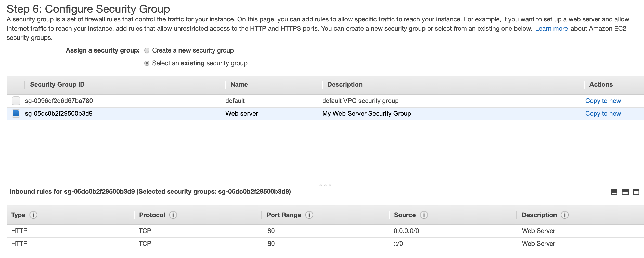Screen dimensions: 644x258
Task: Click 'default VPC security group' description
Action: pos(360,101)
